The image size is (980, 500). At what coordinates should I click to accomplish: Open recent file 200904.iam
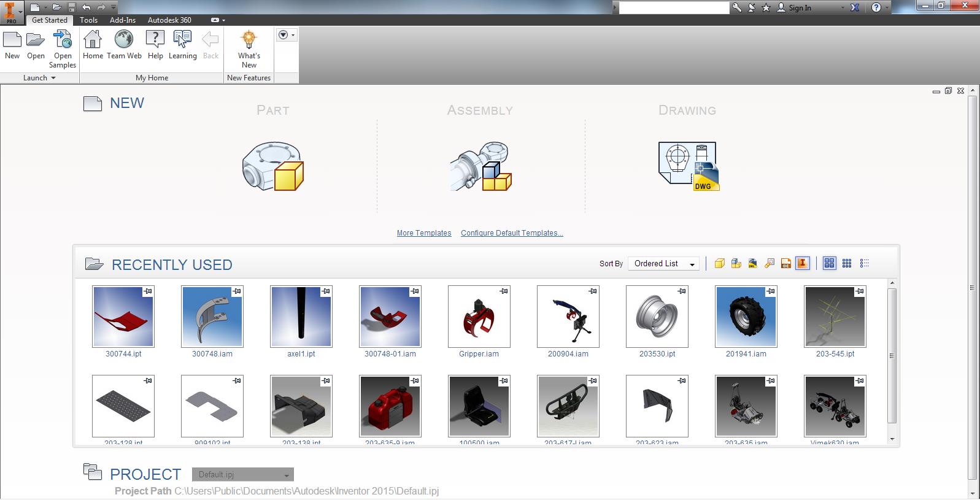pyautogui.click(x=568, y=317)
